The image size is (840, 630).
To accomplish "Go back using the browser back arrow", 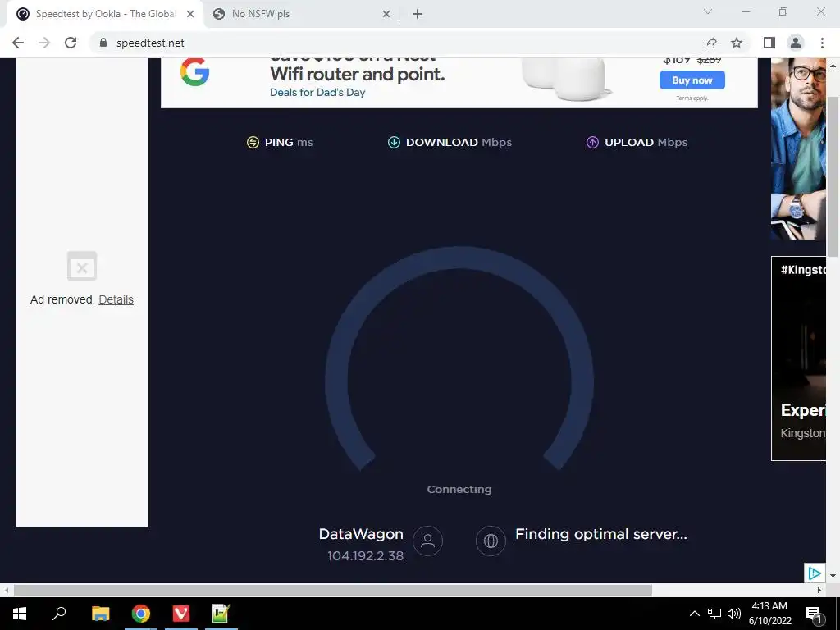I will coord(18,43).
